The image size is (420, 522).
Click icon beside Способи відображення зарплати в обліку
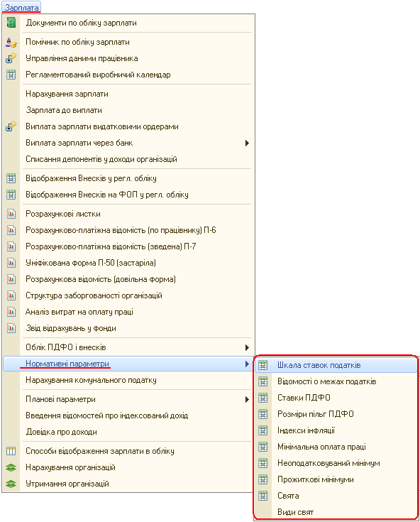[11, 451]
